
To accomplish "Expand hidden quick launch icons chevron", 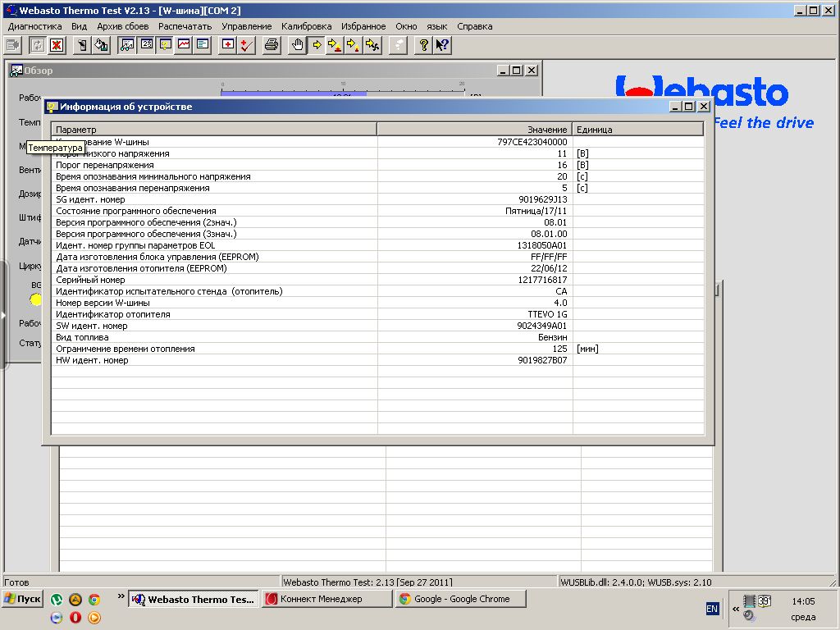I will click(121, 596).
